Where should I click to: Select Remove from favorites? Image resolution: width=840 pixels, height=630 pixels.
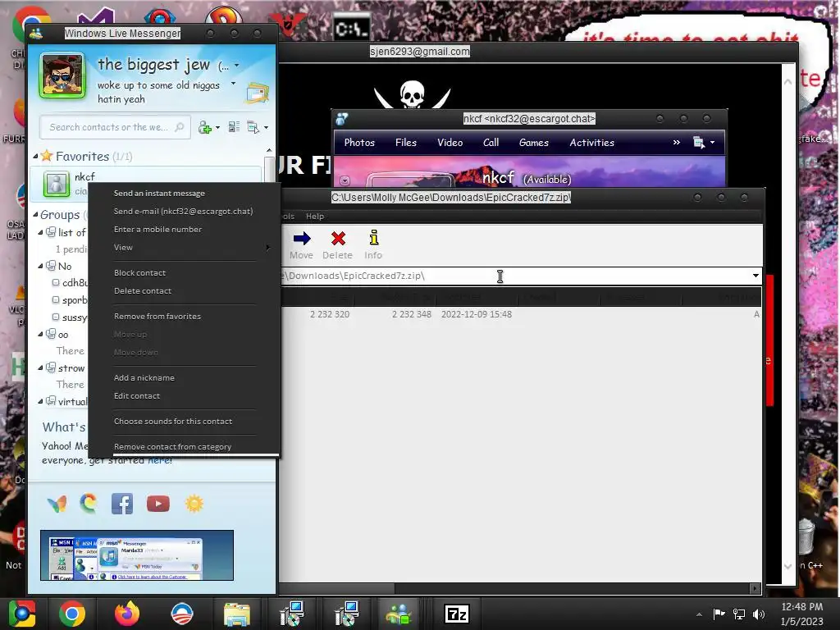click(x=157, y=317)
